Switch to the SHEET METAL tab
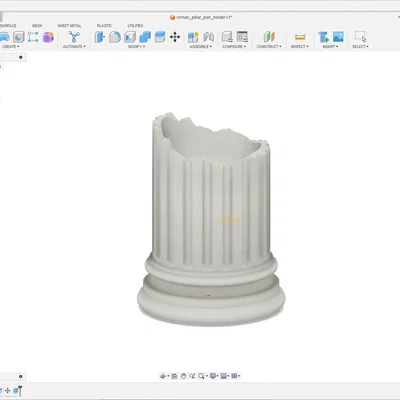400x400 pixels. [x=69, y=26]
